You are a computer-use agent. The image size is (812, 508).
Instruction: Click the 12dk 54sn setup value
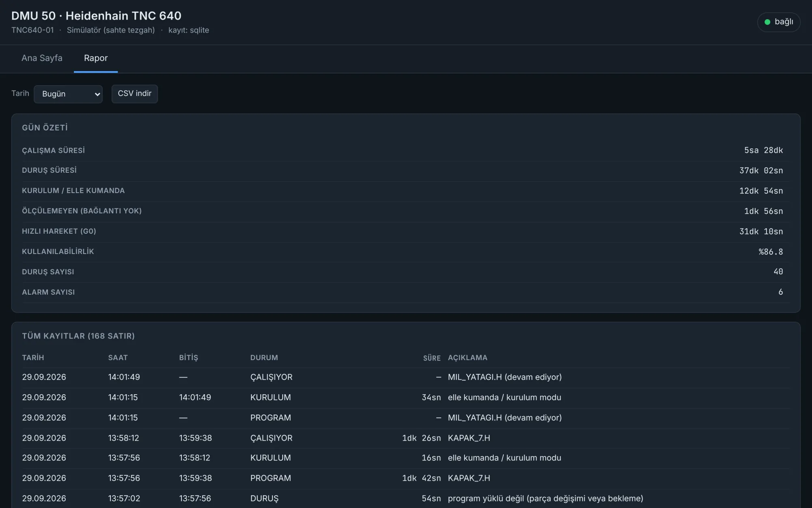pyautogui.click(x=761, y=191)
